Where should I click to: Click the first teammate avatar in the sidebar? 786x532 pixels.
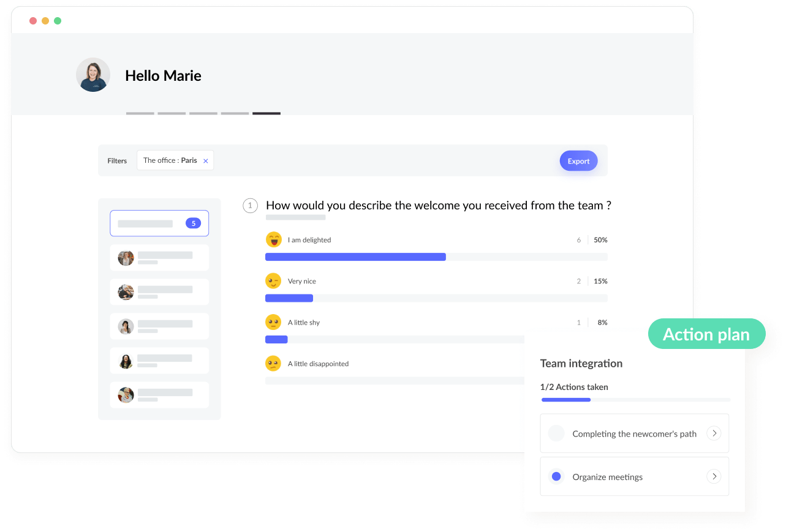pos(125,258)
